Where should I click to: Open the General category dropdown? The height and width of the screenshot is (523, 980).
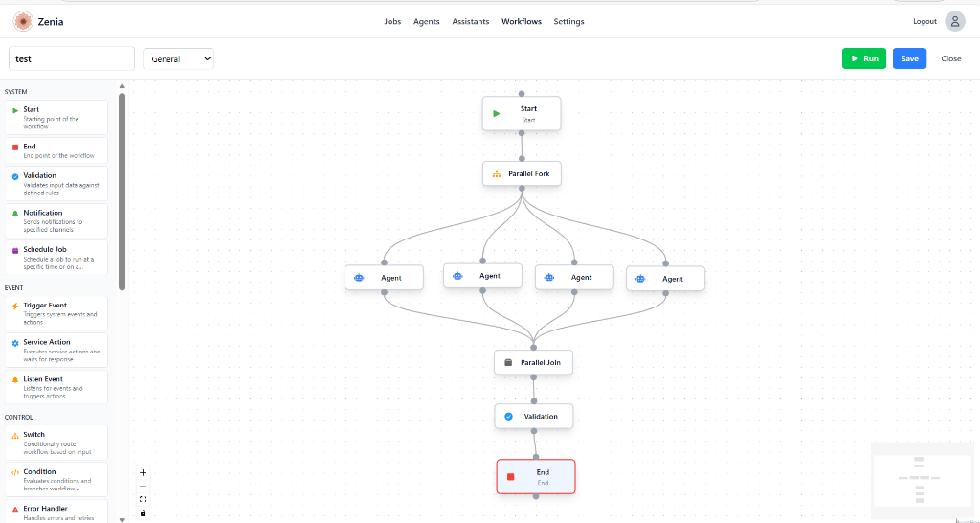178,59
